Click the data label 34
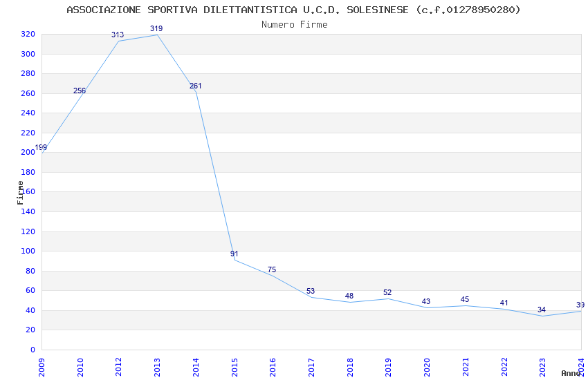The height and width of the screenshot is (380, 588). 542,310
